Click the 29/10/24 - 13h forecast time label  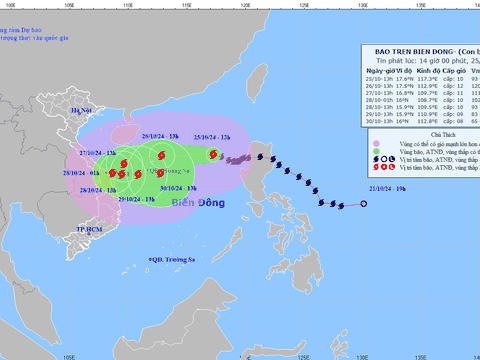(x=136, y=199)
